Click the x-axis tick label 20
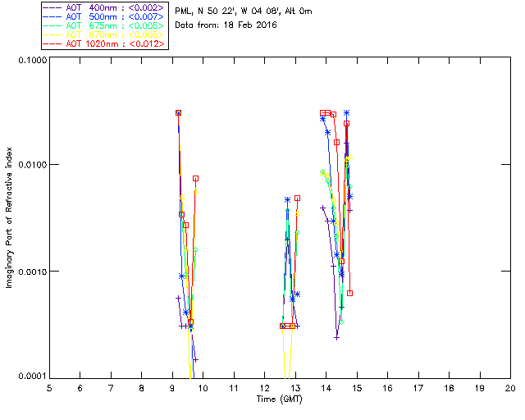Image resolution: width=525 pixels, height=420 pixels. [x=510, y=388]
